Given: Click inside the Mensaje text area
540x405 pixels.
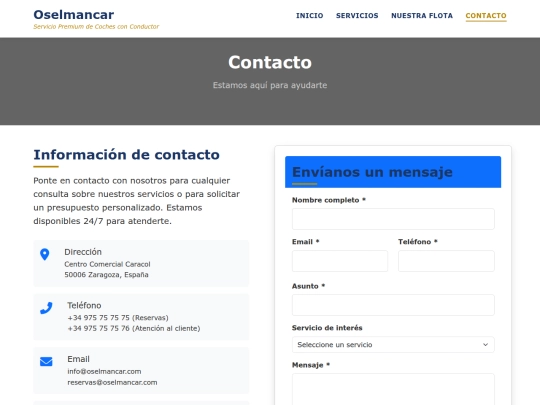Looking at the screenshot, I should [x=393, y=389].
